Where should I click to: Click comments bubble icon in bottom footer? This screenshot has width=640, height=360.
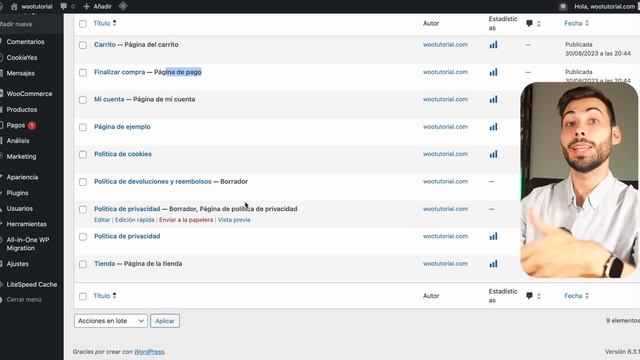tap(529, 296)
